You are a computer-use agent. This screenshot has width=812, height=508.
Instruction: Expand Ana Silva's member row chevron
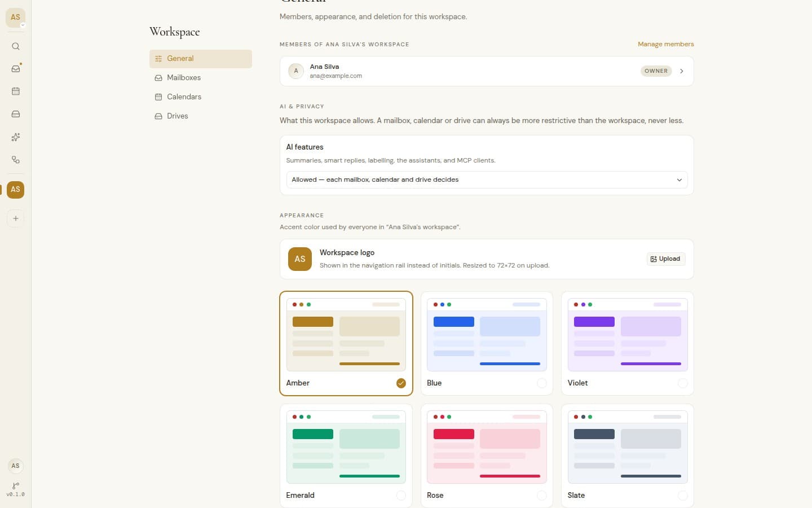click(682, 71)
